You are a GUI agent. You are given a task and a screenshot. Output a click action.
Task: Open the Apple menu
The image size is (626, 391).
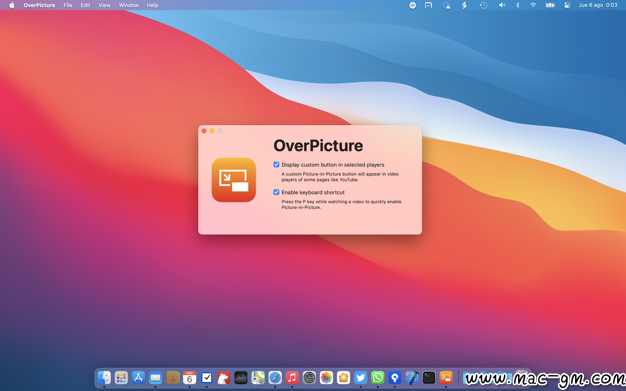point(12,5)
